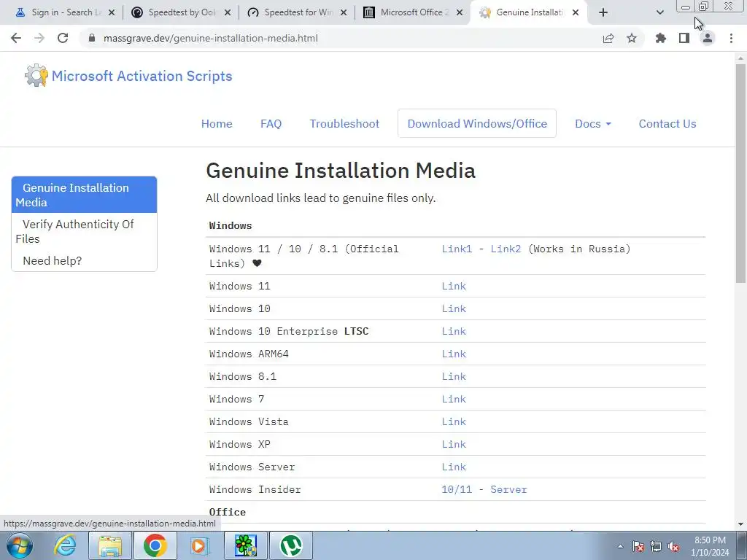The width and height of the screenshot is (747, 560).
Task: Expand the Docs dropdown menu
Action: (x=592, y=123)
